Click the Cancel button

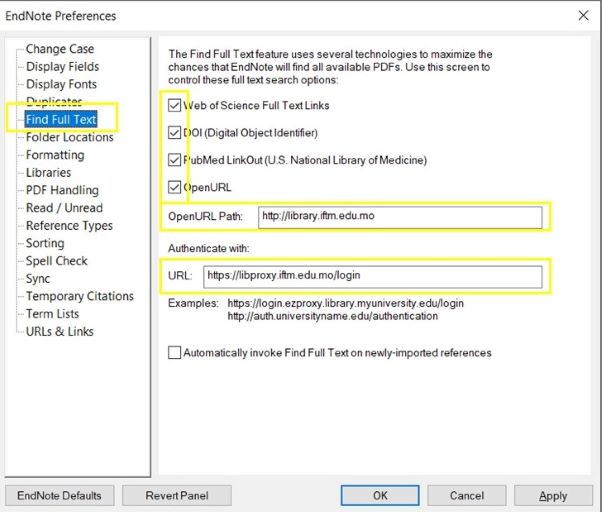pyautogui.click(x=466, y=495)
